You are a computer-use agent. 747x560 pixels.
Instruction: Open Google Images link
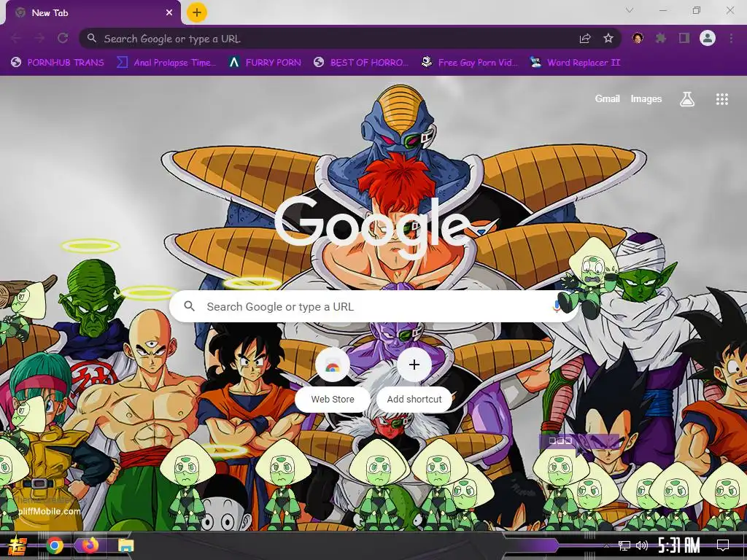646,99
